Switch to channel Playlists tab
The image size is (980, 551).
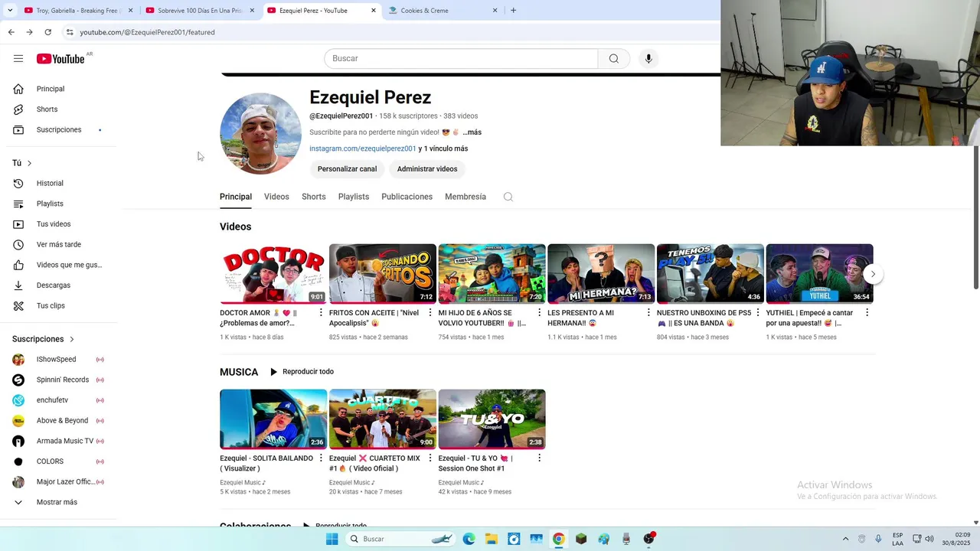354,197
